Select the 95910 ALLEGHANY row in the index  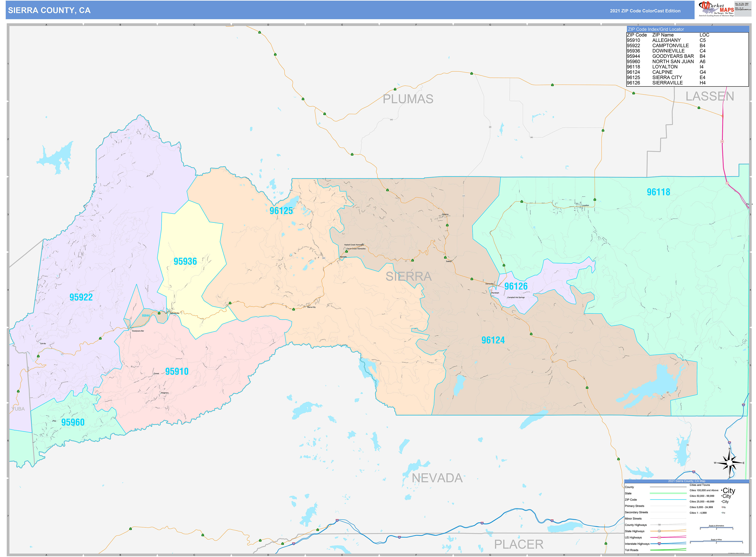point(687,40)
